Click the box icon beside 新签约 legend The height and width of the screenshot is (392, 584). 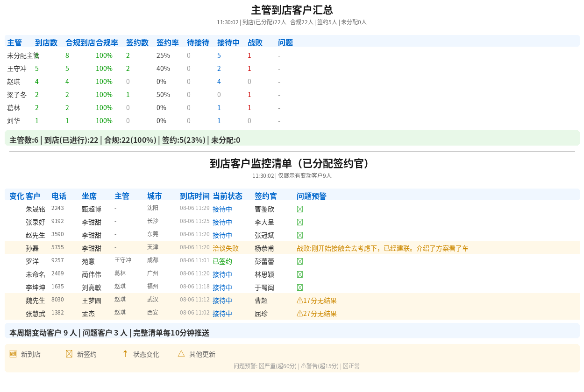click(x=69, y=354)
